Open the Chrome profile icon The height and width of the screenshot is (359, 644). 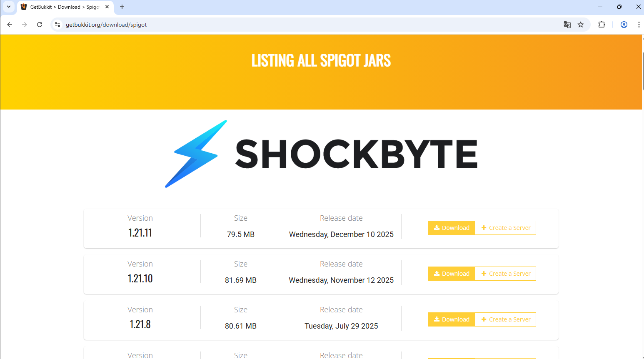click(624, 25)
